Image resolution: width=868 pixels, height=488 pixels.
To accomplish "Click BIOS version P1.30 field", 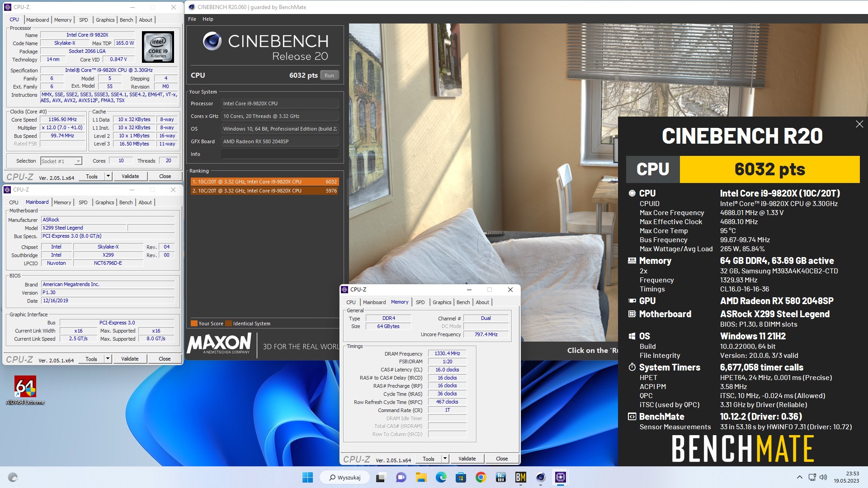I will pos(108,292).
